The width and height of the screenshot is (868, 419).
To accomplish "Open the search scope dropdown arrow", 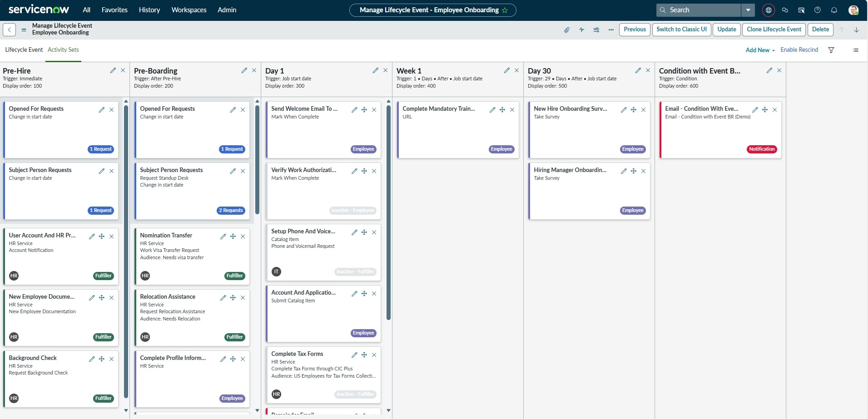I will point(748,10).
